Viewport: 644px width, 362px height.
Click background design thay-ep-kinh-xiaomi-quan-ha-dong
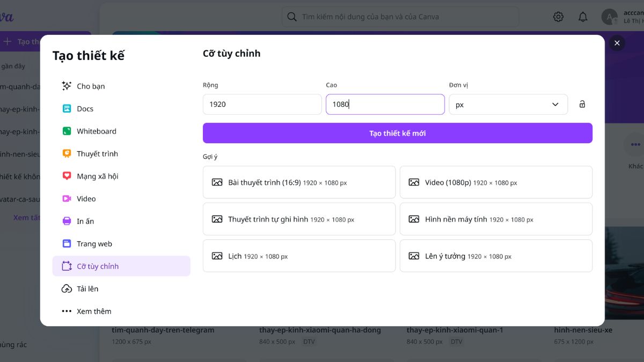coord(320,330)
